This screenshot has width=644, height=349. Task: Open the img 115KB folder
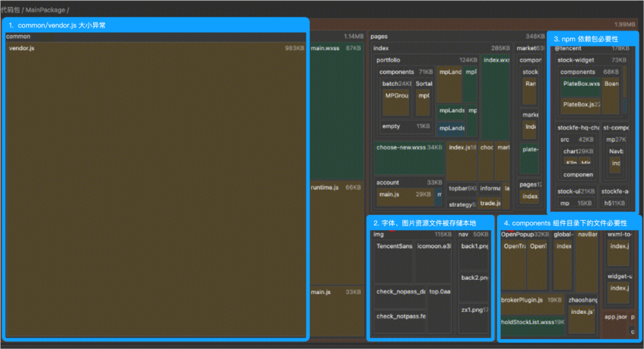(413, 235)
